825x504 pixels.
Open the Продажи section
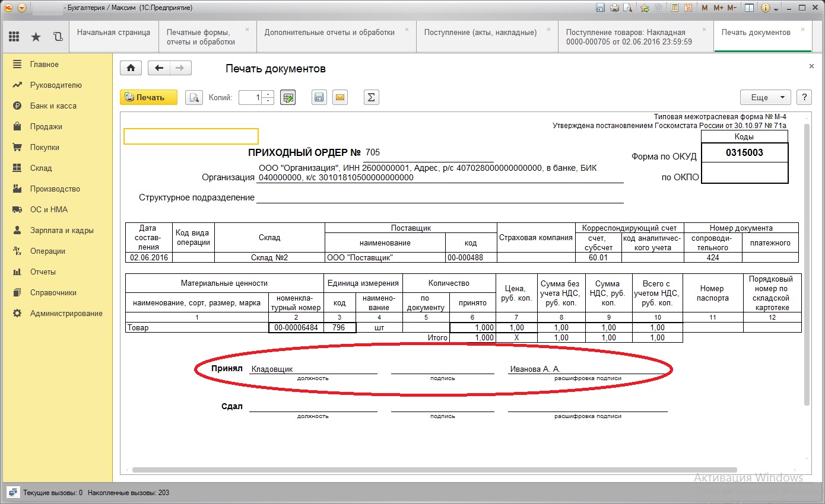click(x=56, y=126)
